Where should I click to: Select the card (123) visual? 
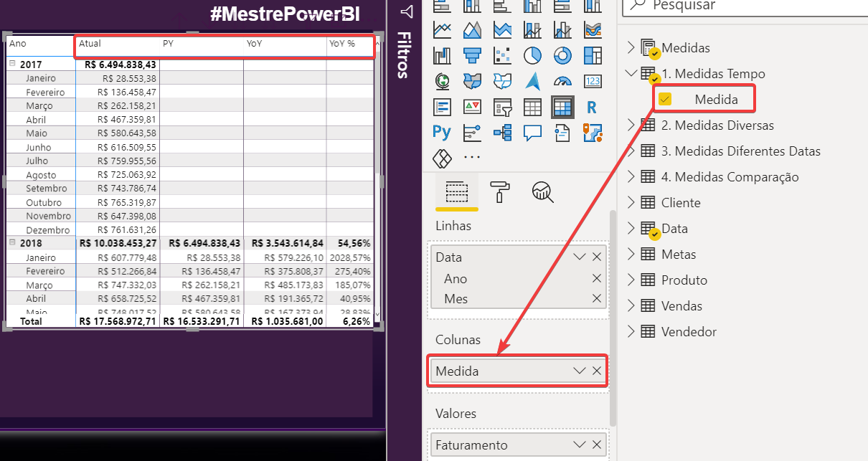(593, 80)
